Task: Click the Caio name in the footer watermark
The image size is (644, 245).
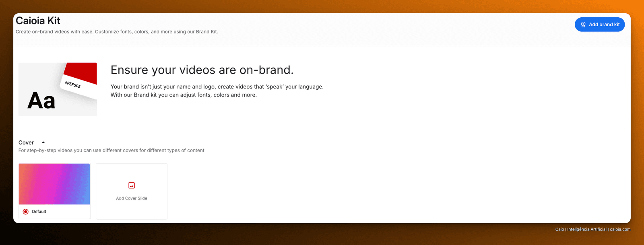Action: pos(559,229)
